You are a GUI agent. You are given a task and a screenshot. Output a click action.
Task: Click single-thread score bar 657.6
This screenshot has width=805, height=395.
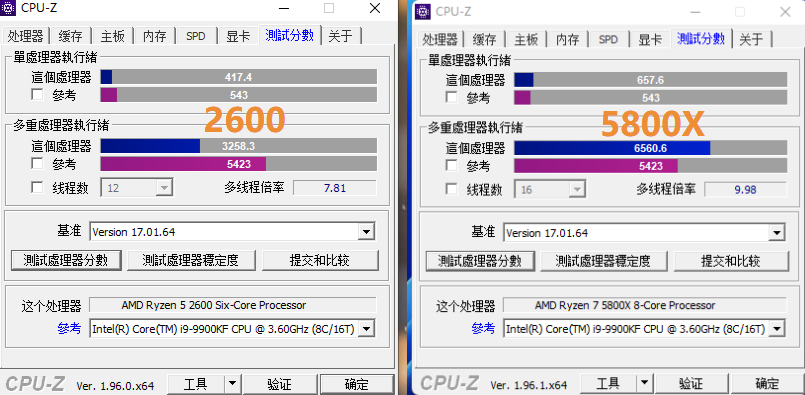point(650,80)
